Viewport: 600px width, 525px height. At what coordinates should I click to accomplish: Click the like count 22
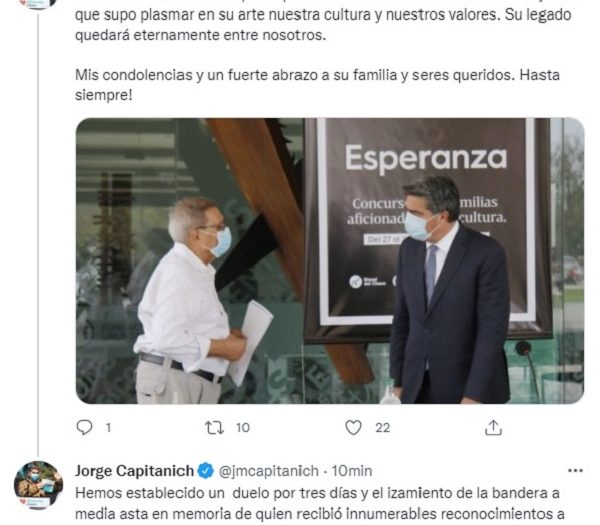click(383, 427)
